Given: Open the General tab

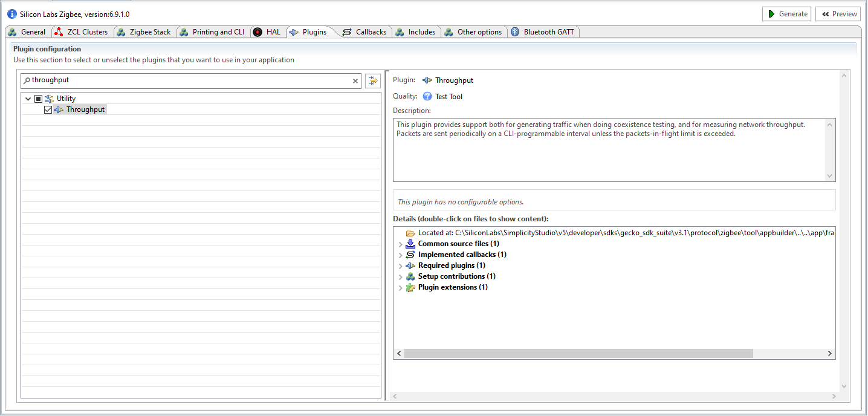Looking at the screenshot, I should pos(27,32).
